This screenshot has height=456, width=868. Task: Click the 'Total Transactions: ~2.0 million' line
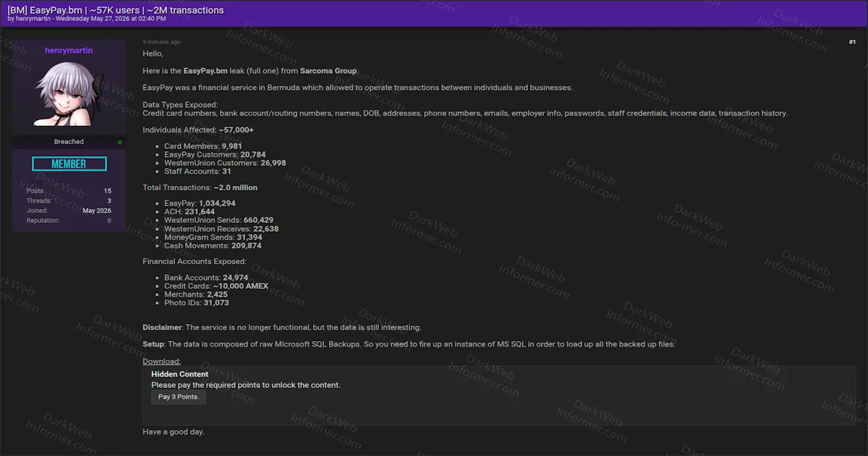tap(200, 187)
